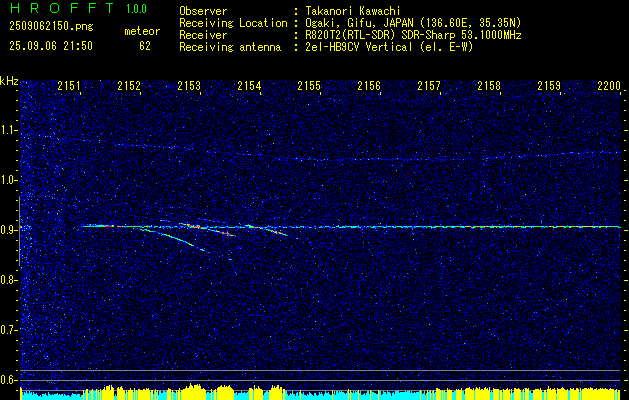The width and height of the screenshot is (629, 400).
Task: Click the HROFFT title text
Action: 62,8
